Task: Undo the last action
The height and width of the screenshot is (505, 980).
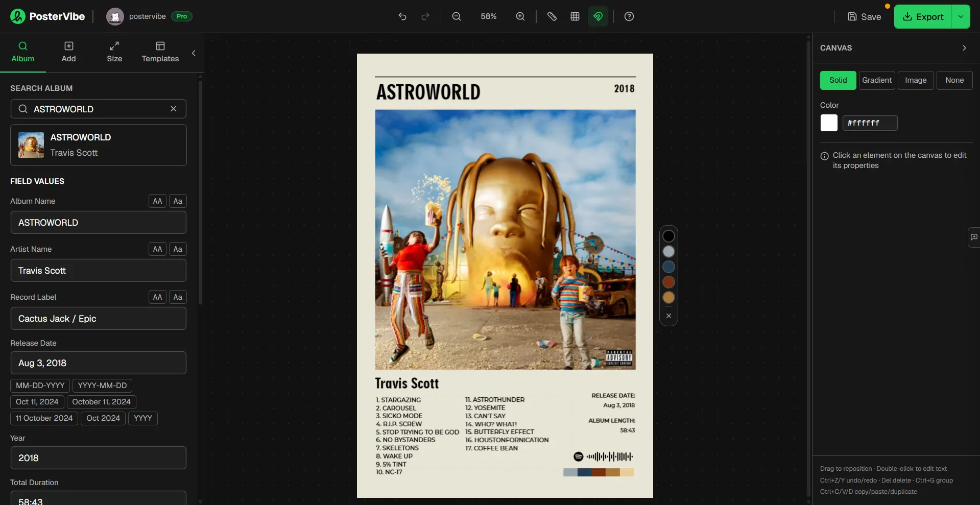Action: tap(402, 16)
